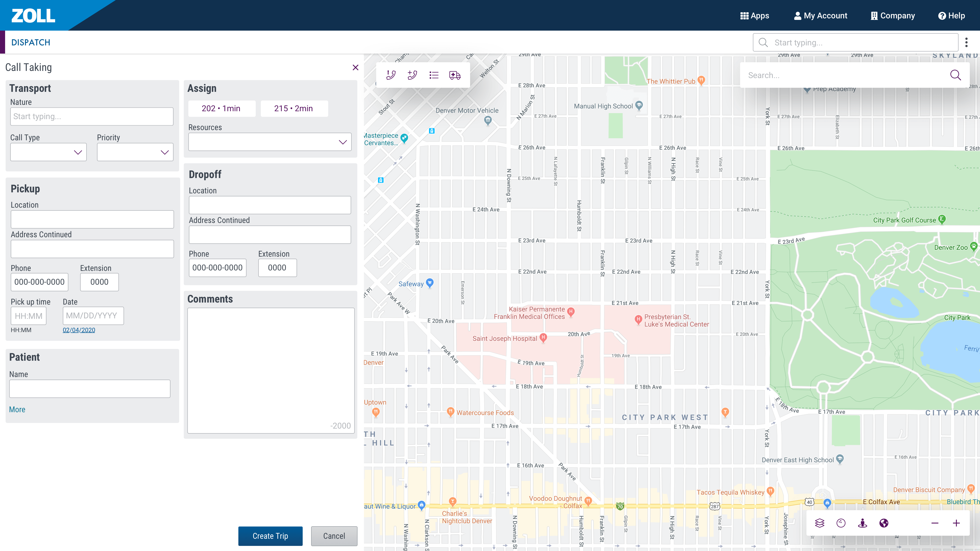This screenshot has height=551, width=980.
Task: Open the Call Type dropdown
Action: coord(48,152)
